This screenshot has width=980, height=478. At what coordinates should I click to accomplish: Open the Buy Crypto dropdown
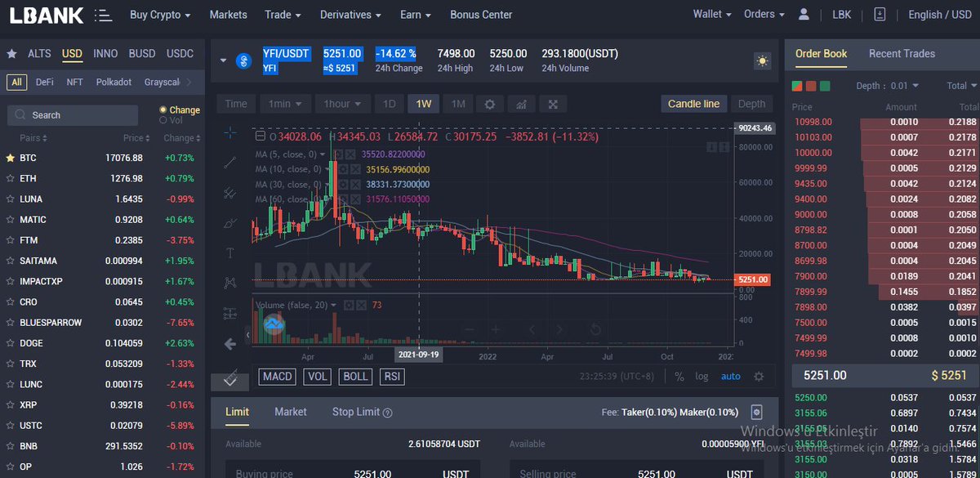point(160,15)
